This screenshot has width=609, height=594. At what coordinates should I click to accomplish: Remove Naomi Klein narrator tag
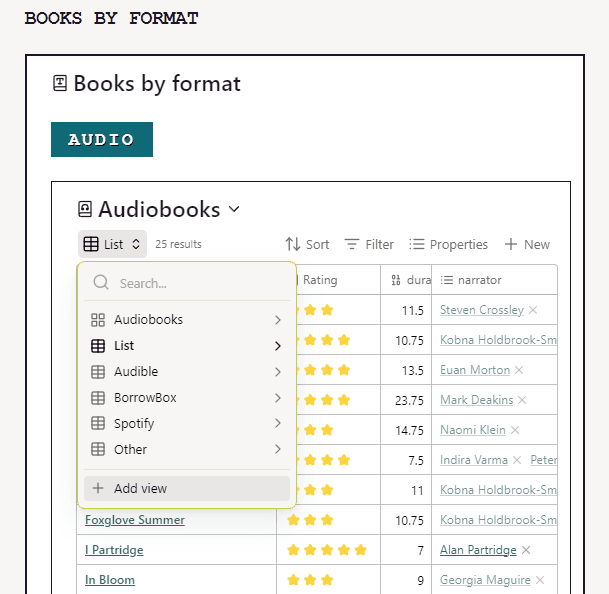(515, 430)
